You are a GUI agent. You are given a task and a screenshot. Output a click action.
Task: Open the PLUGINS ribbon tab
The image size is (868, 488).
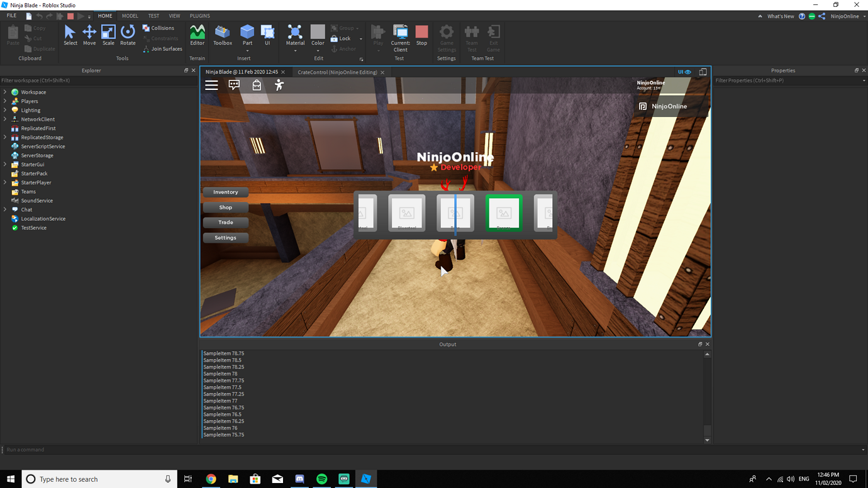point(200,16)
